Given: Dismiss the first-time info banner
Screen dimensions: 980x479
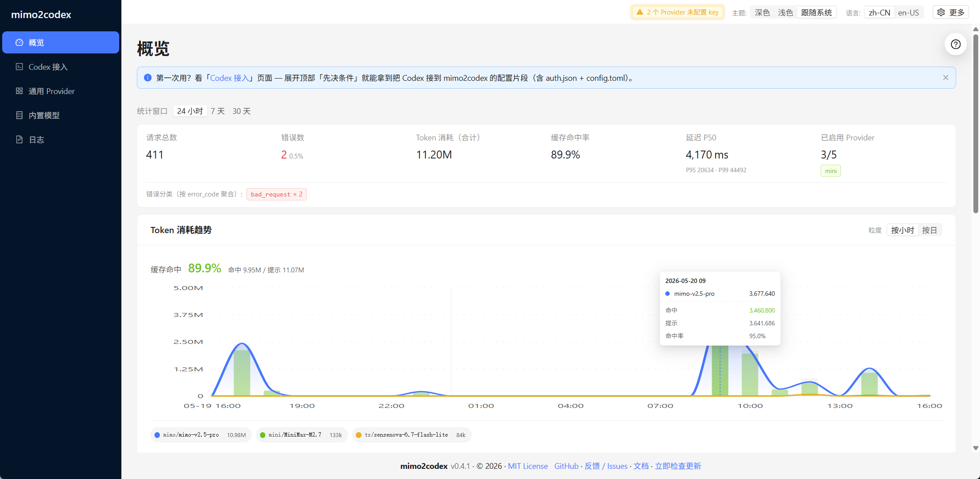Looking at the screenshot, I should point(946,78).
